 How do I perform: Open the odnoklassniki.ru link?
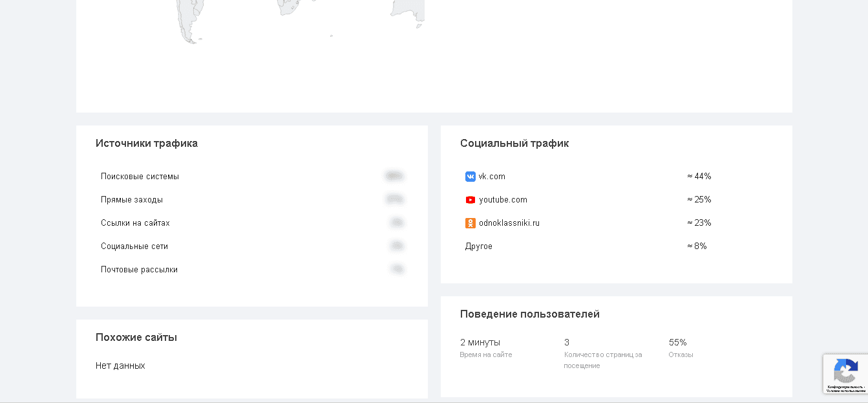click(x=509, y=223)
